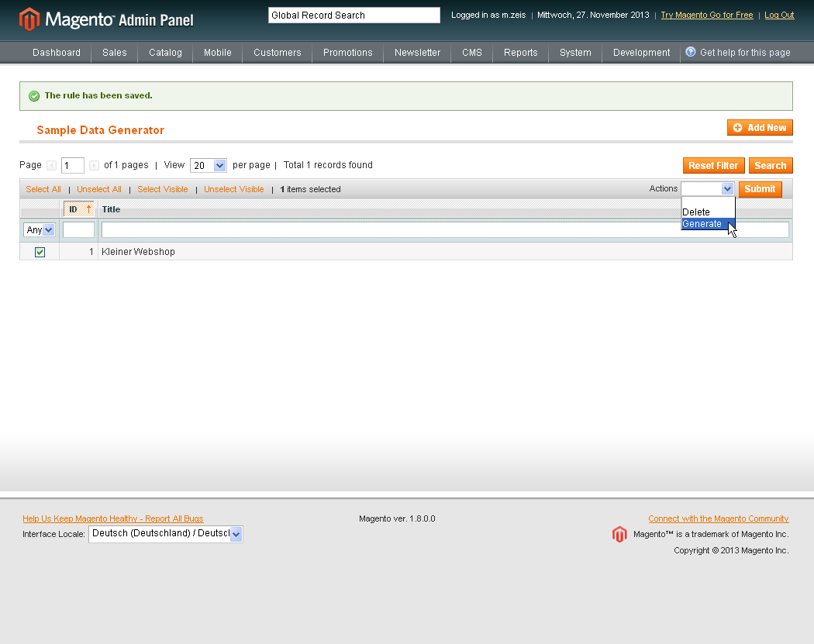Click the help question mark icon
The width and height of the screenshot is (814, 644).
691,52
